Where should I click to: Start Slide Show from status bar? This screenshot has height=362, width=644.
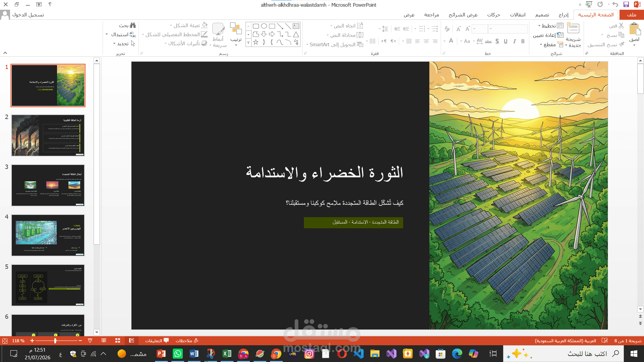[x=90, y=341]
